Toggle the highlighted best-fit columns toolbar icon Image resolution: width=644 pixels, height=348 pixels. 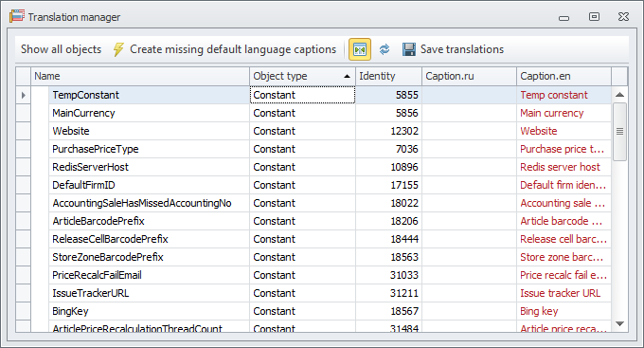coord(359,49)
